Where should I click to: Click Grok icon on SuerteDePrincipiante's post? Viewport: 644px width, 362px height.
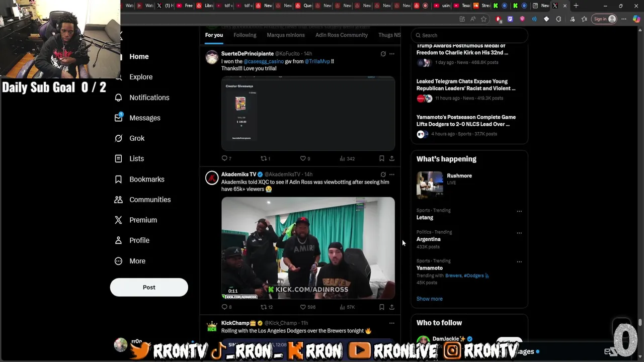(x=383, y=54)
